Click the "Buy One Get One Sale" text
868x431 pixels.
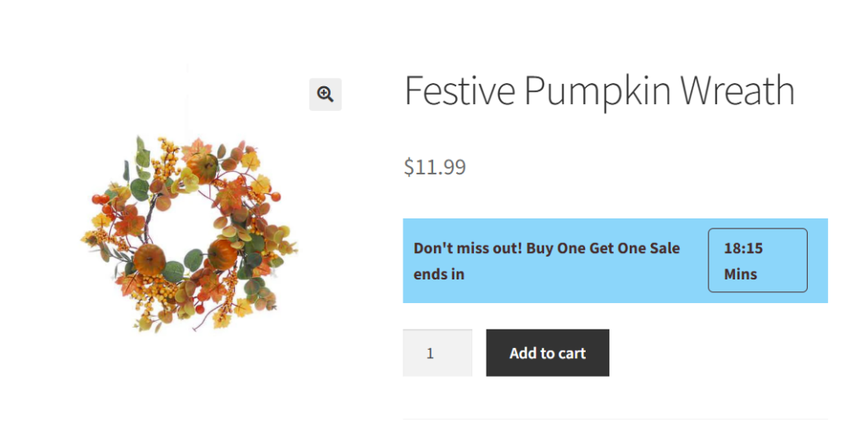coord(603,248)
